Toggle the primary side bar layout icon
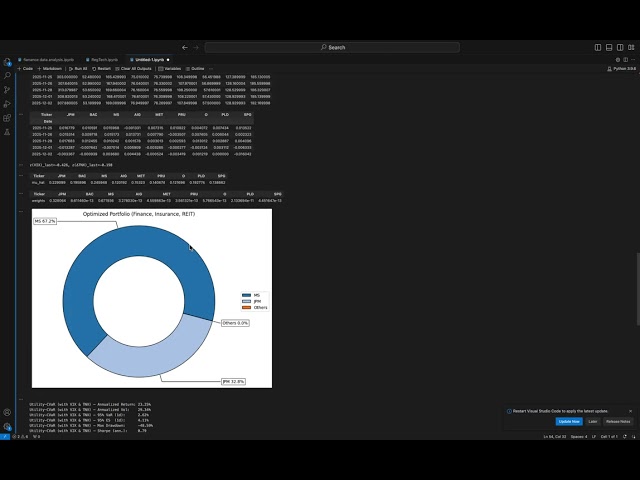Viewport: 640px width, 480px height. click(598, 47)
